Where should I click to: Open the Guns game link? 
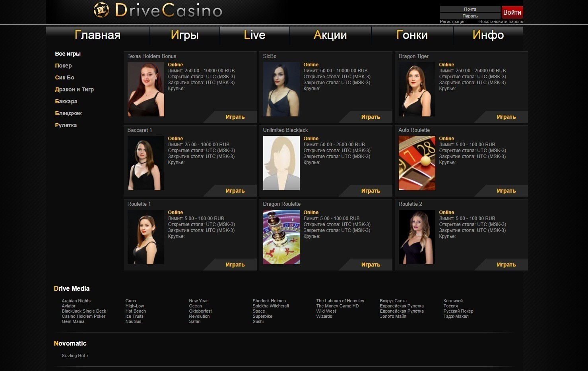(x=130, y=301)
